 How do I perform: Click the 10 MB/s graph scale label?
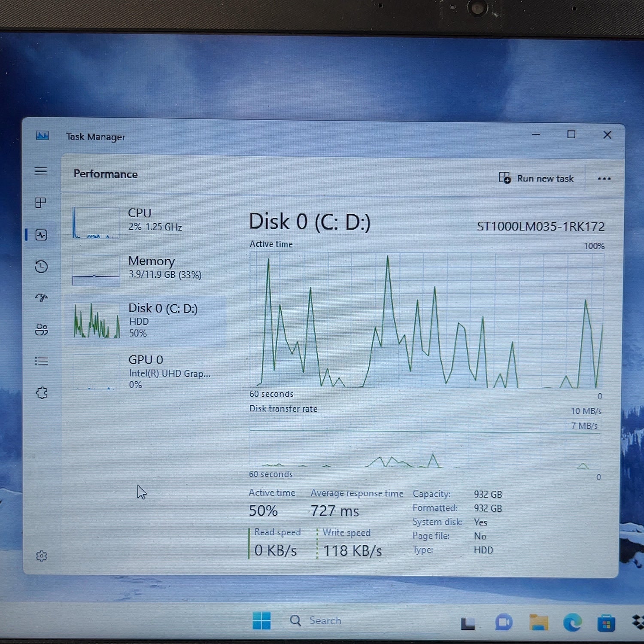coord(586,411)
